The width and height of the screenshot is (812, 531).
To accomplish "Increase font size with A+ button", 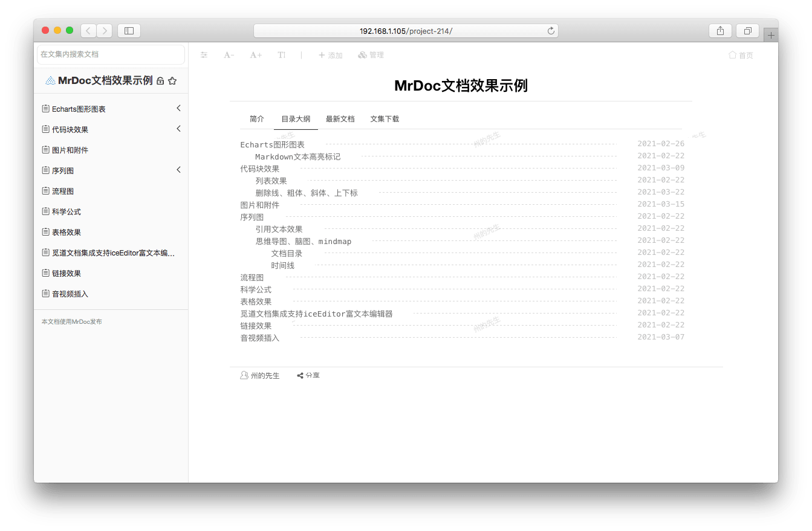I will [x=256, y=55].
